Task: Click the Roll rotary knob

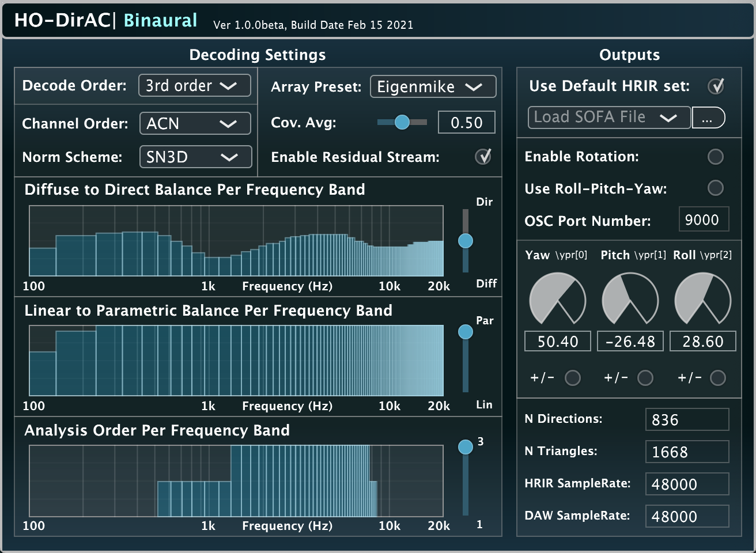Action: [x=702, y=301]
